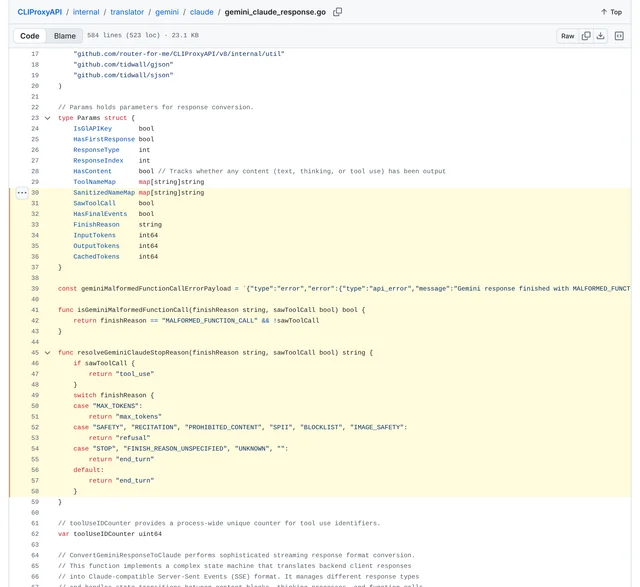640x587 pixels.
Task: Open translator folder breadcrumb
Action: (x=127, y=12)
